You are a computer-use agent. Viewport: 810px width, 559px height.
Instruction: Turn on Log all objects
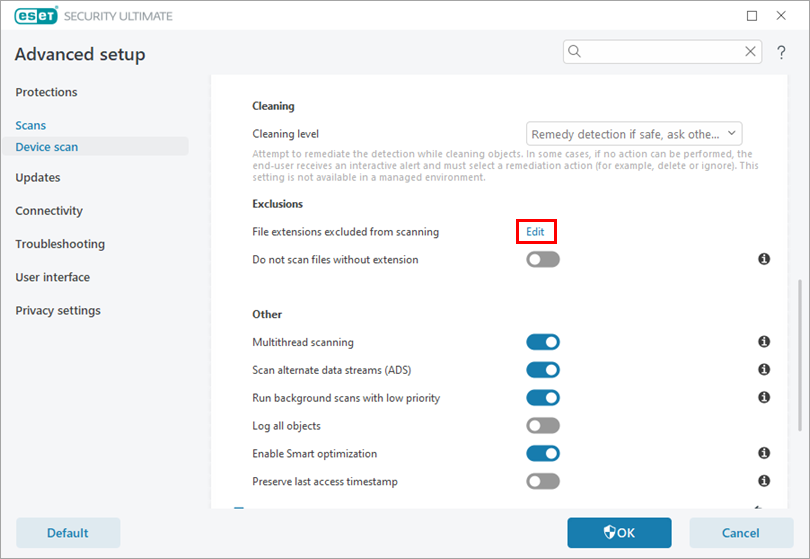(543, 426)
